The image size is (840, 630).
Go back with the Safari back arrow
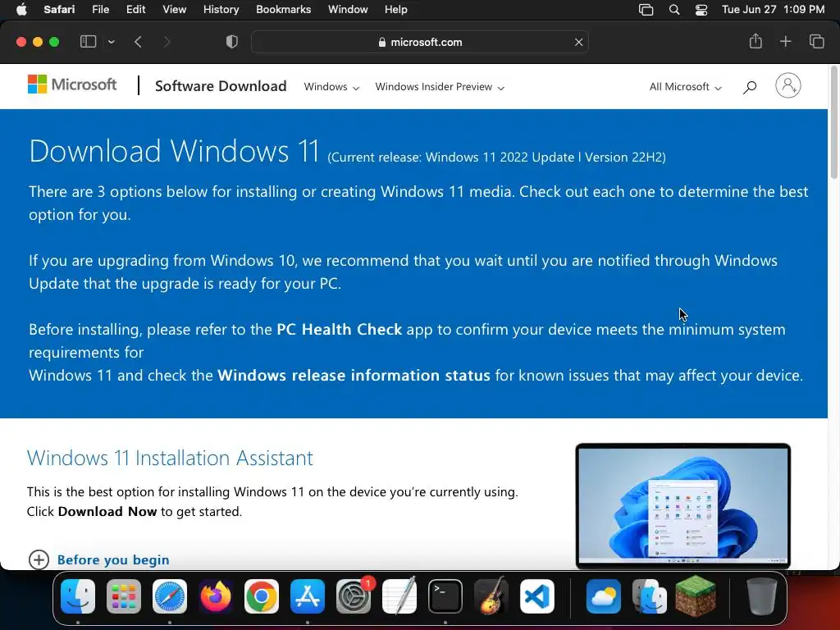(138, 42)
